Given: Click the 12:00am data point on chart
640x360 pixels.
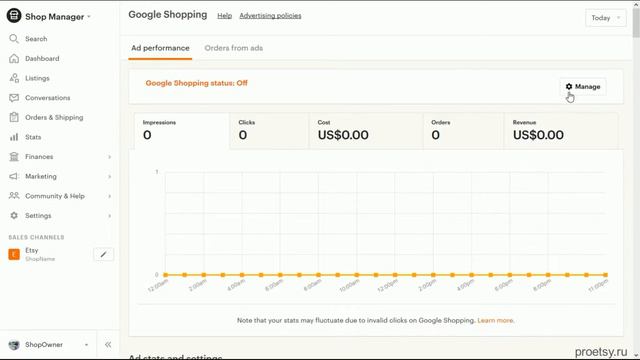Looking at the screenshot, I should click(x=166, y=275).
